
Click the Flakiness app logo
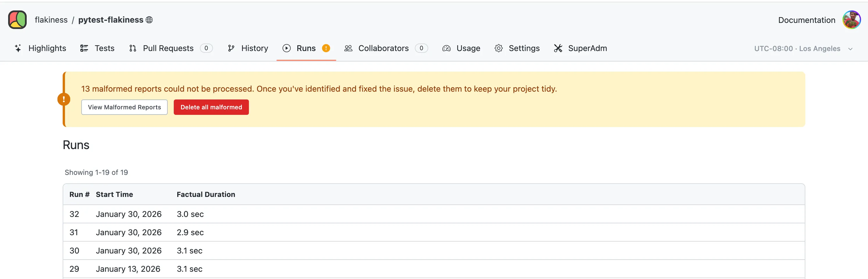(17, 20)
